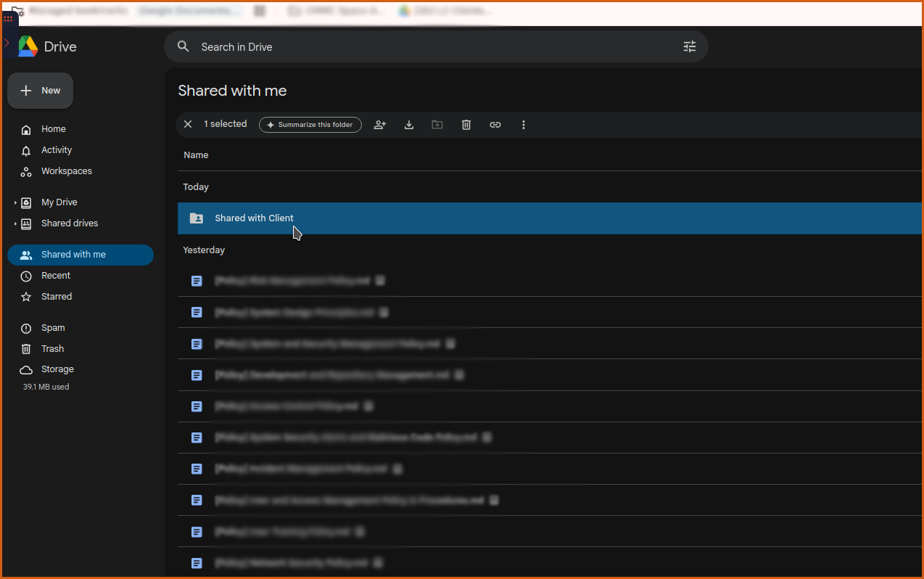Focus the Search in Drive field
The height and width of the screenshot is (579, 924).
click(436, 46)
